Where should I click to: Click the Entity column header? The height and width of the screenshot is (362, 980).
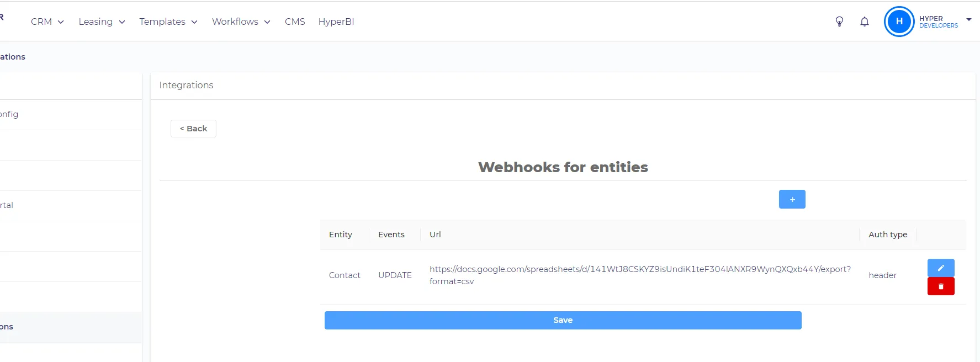click(x=340, y=235)
